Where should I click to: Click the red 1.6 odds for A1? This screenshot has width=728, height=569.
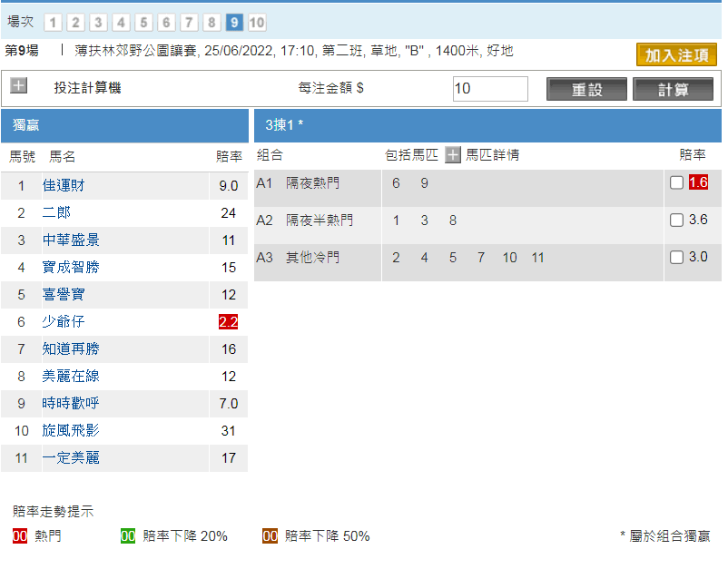(x=698, y=182)
